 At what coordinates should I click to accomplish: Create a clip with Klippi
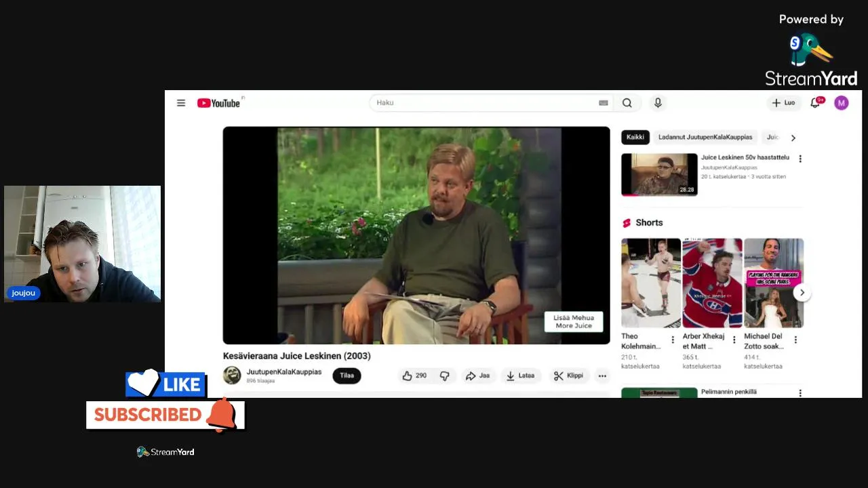tap(568, 375)
